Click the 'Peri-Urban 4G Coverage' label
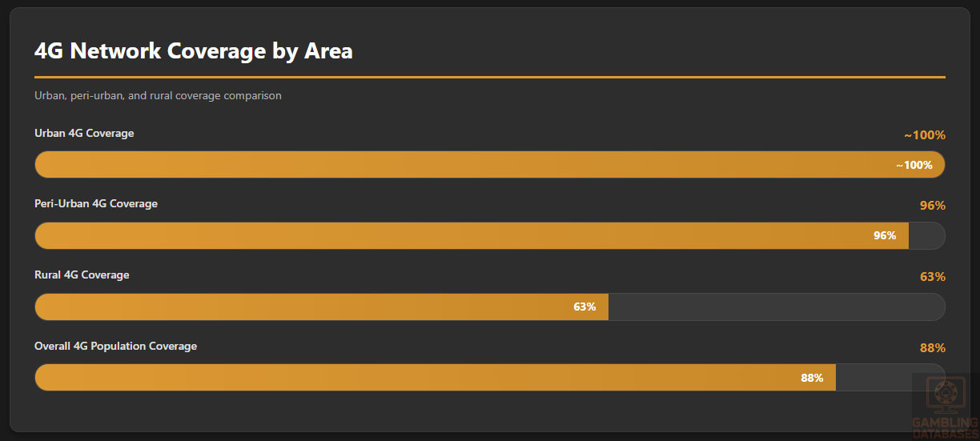The image size is (980, 441). coord(96,204)
